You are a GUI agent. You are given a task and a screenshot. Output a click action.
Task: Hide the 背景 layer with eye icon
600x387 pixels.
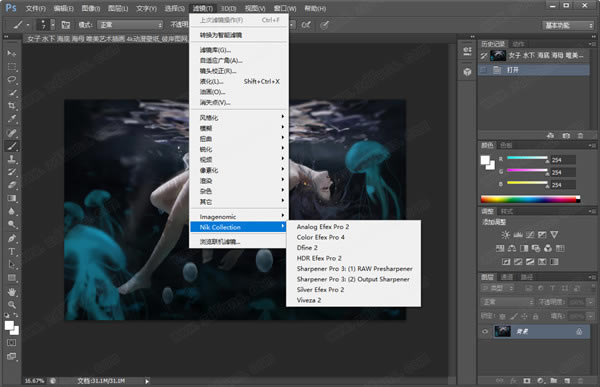pos(485,331)
